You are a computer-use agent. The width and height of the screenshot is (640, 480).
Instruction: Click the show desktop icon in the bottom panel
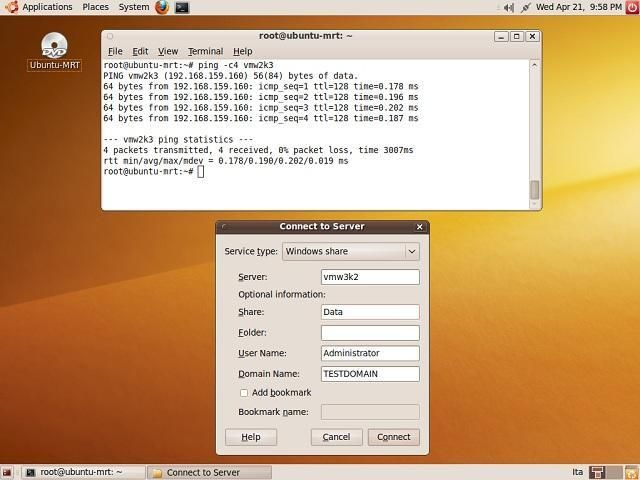[8, 472]
